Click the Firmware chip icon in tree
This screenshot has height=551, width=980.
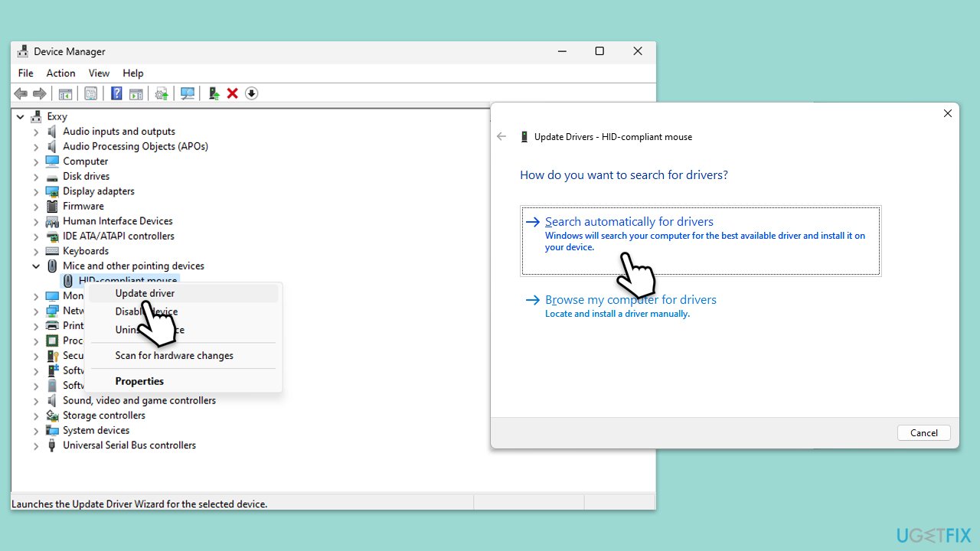52,206
